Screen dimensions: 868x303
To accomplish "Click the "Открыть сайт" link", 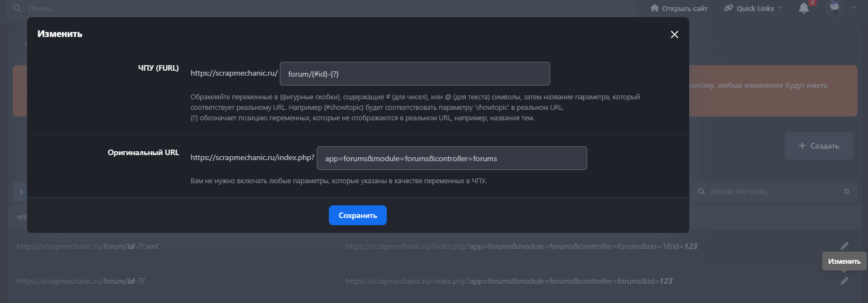I will [x=679, y=8].
